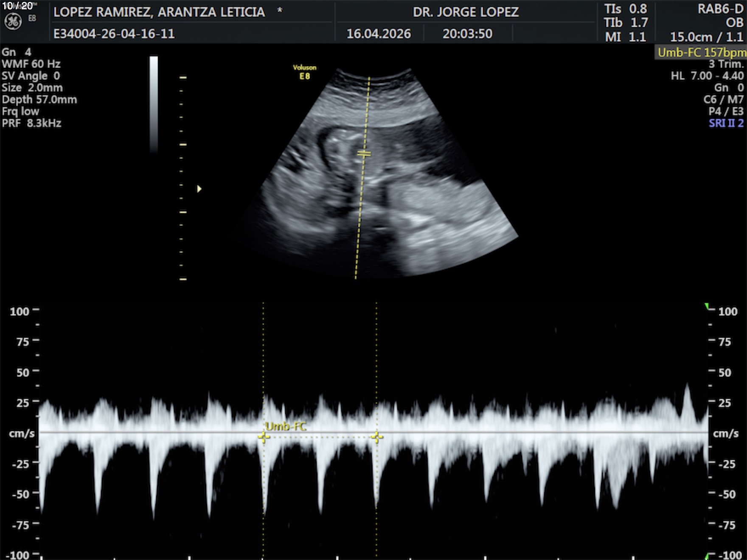Viewport: 747px width, 560px height.
Task: Click the green corner marker above the right scale
Action: (707, 306)
